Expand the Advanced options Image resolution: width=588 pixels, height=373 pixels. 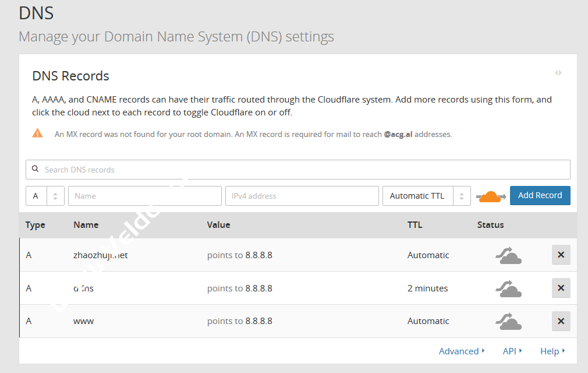tap(460, 351)
